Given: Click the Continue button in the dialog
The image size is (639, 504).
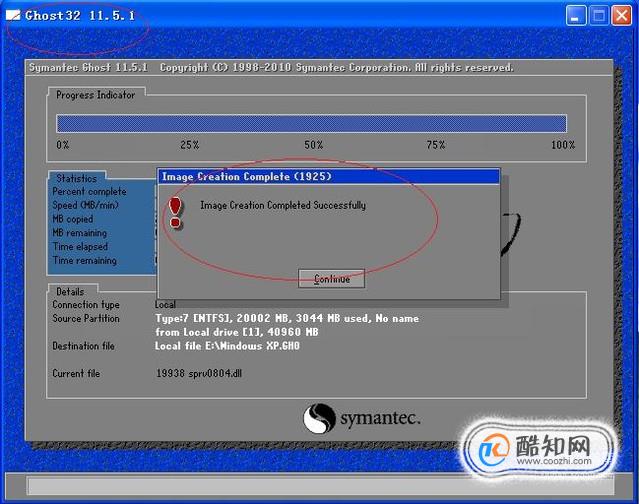Looking at the screenshot, I should [331, 279].
